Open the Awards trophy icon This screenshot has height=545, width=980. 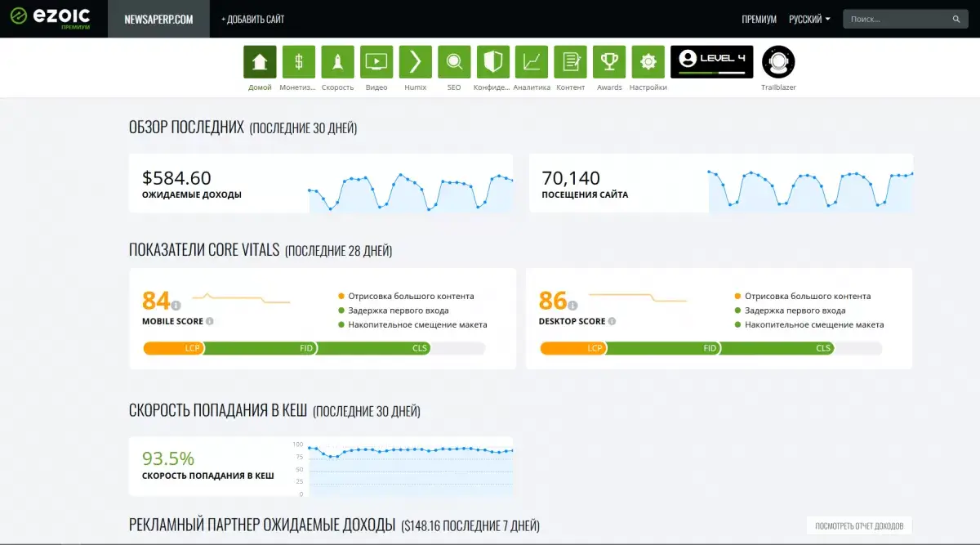(609, 62)
